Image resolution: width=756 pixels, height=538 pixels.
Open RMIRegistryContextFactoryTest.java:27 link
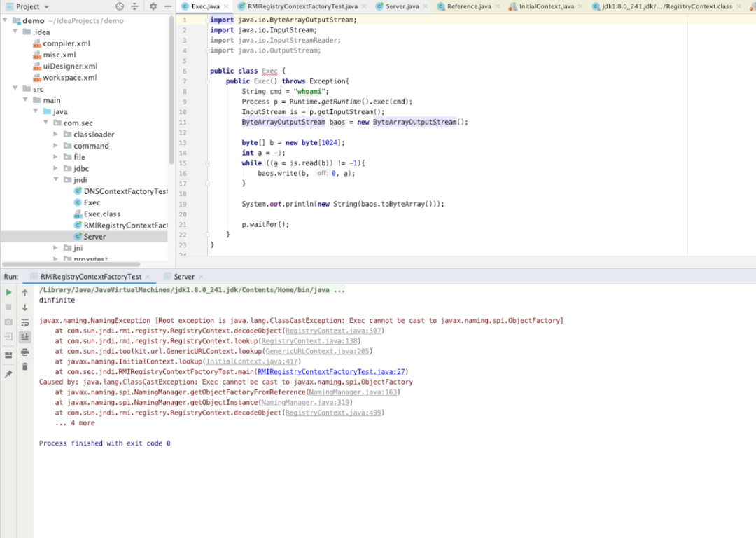(x=331, y=371)
